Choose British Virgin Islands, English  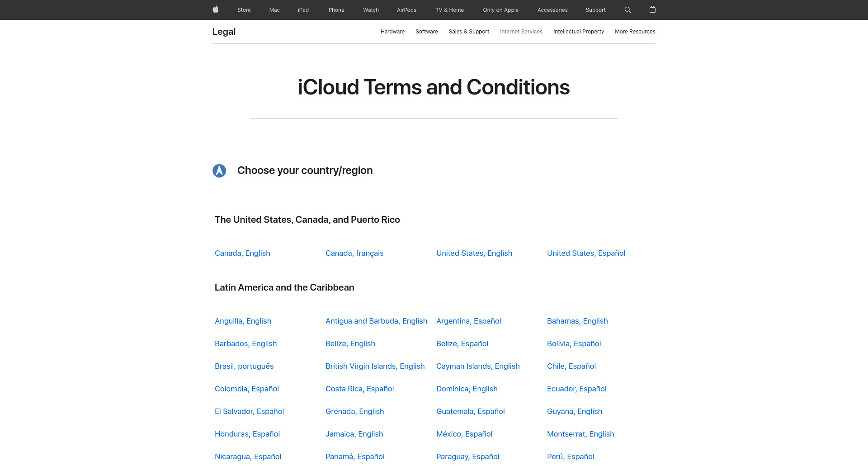[375, 366]
